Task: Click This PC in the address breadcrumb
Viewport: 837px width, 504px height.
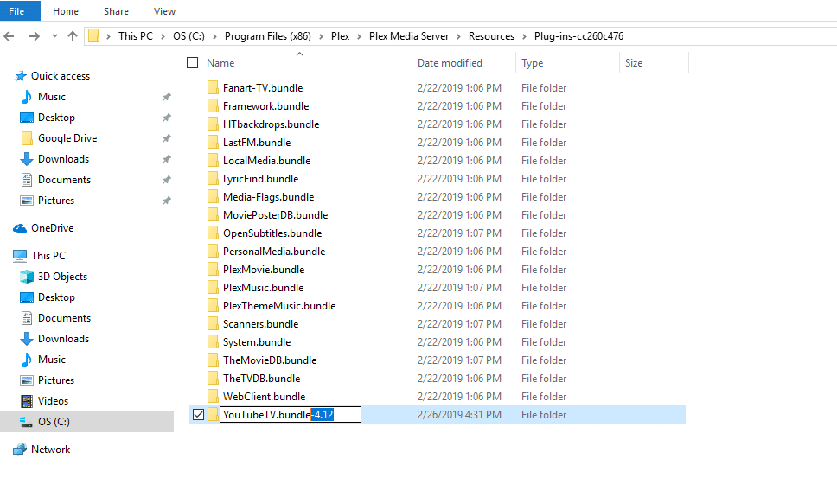Action: pos(136,36)
